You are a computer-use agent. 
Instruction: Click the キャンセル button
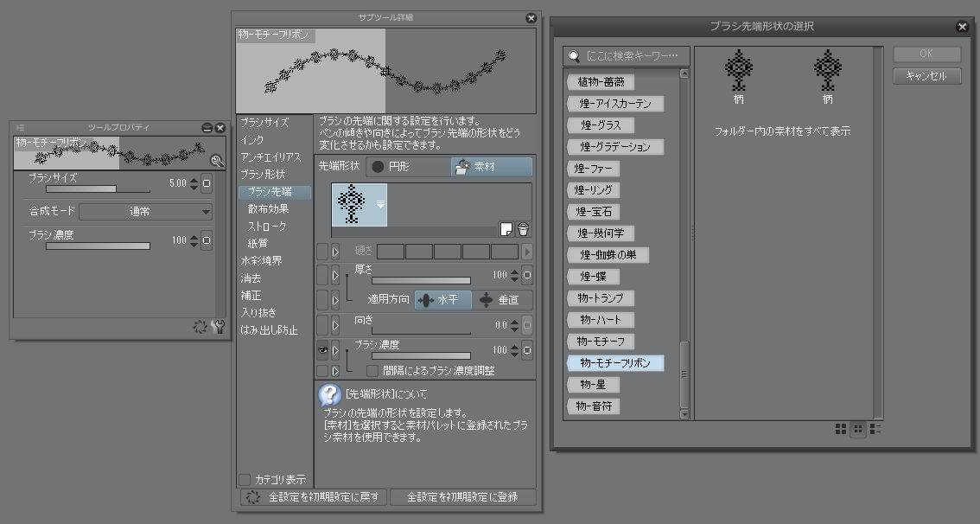[926, 76]
